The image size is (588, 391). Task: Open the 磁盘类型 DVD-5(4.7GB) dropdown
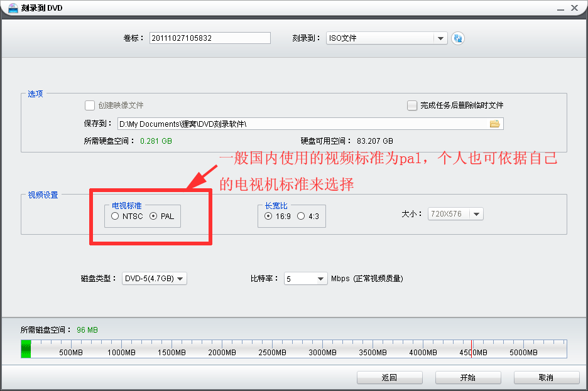coord(155,279)
